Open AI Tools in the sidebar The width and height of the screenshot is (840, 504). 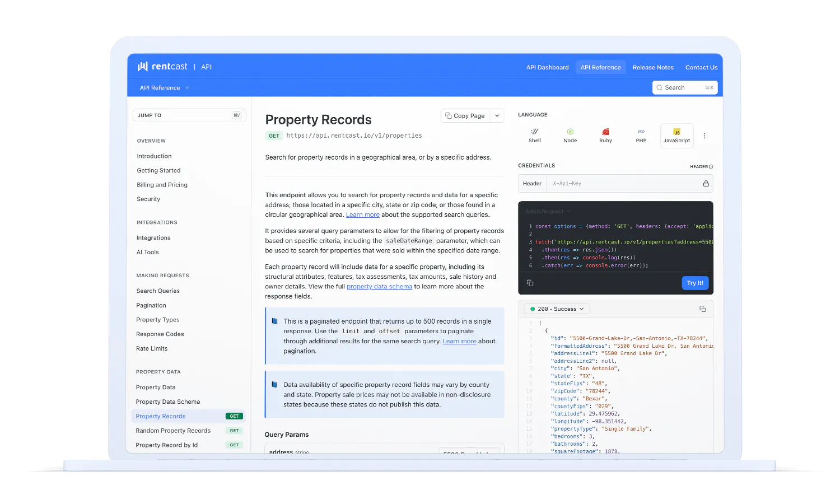[147, 253]
